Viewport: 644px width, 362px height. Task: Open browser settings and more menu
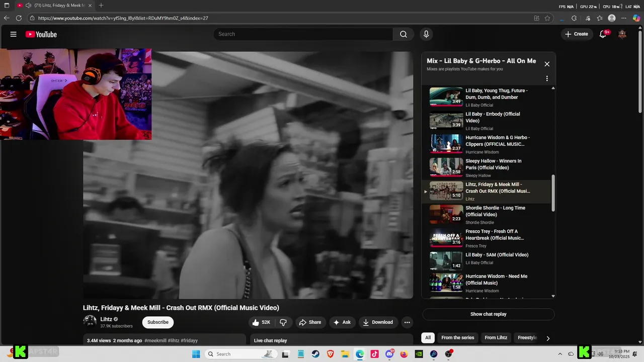click(x=624, y=18)
